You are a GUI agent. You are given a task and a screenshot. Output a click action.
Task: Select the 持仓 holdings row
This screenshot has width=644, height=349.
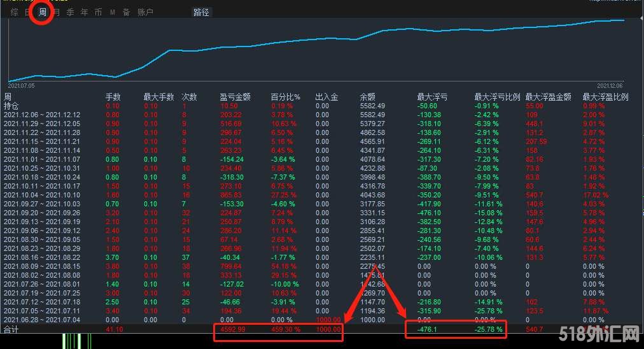[x=12, y=106]
